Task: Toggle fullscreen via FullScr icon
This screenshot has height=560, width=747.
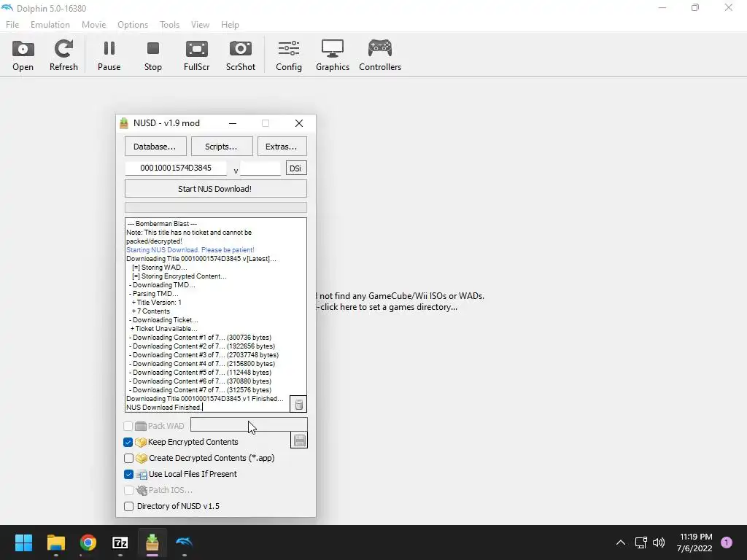Action: [197, 55]
